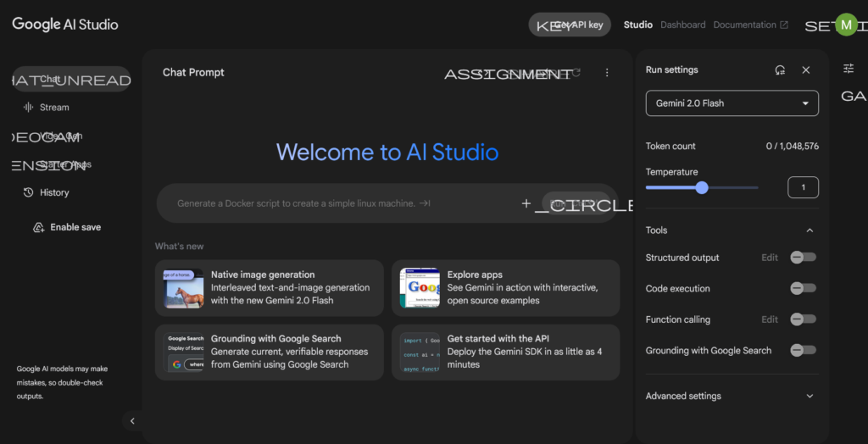Viewport: 868px width, 444px height.
Task: Enable the Structured output toggle
Action: point(802,258)
